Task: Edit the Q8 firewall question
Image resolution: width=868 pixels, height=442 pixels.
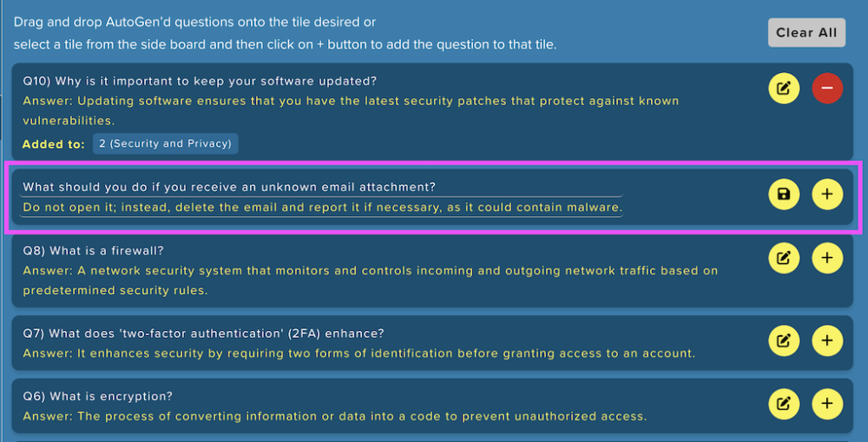Action: click(784, 257)
